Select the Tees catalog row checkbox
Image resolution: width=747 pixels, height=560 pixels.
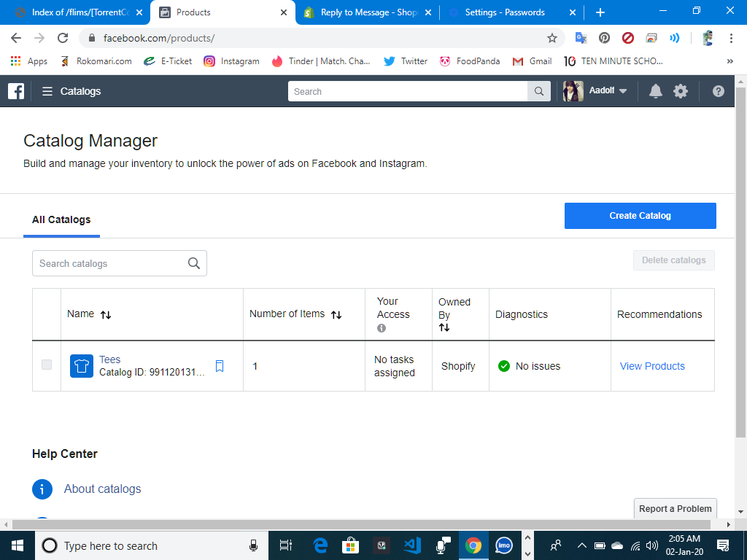pyautogui.click(x=46, y=365)
